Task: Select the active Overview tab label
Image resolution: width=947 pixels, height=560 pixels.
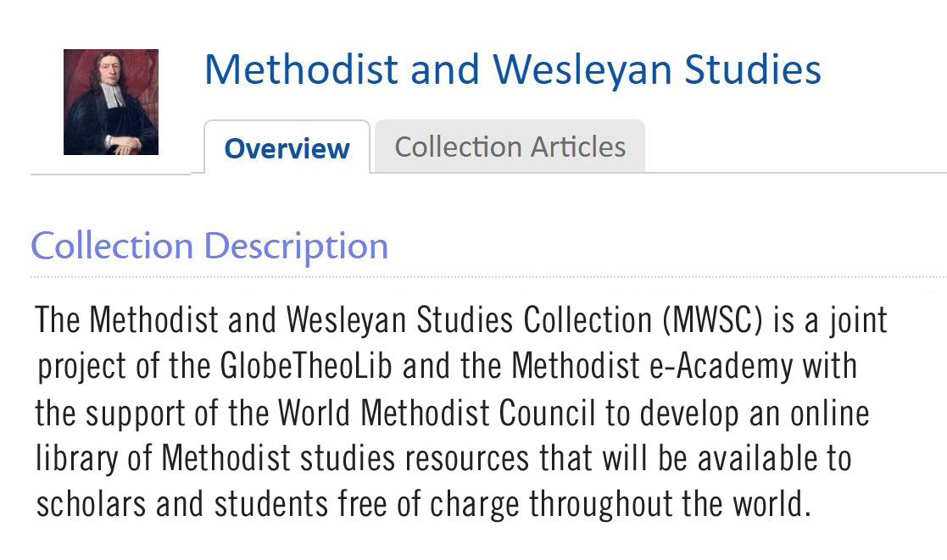Action: pyautogui.click(x=287, y=147)
